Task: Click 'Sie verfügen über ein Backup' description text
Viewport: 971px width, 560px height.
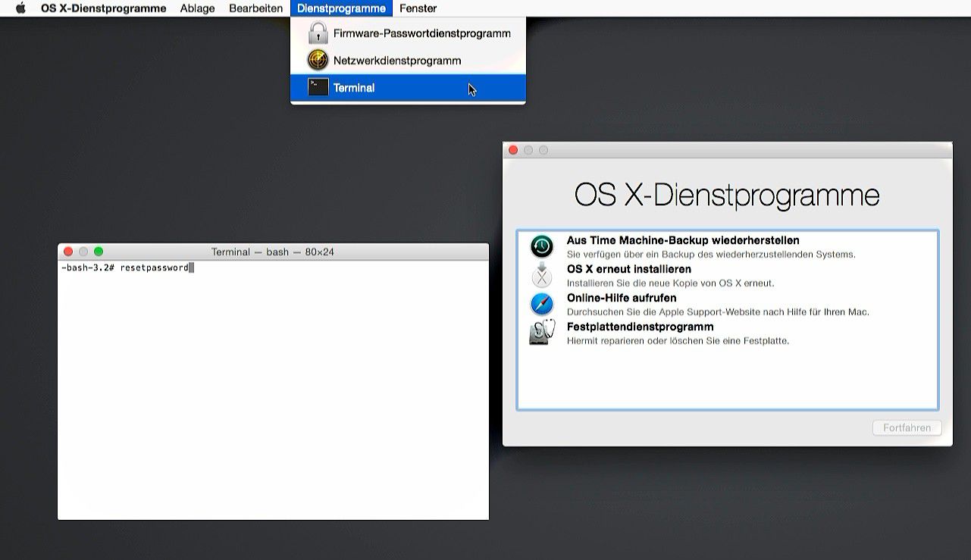Action: point(711,255)
